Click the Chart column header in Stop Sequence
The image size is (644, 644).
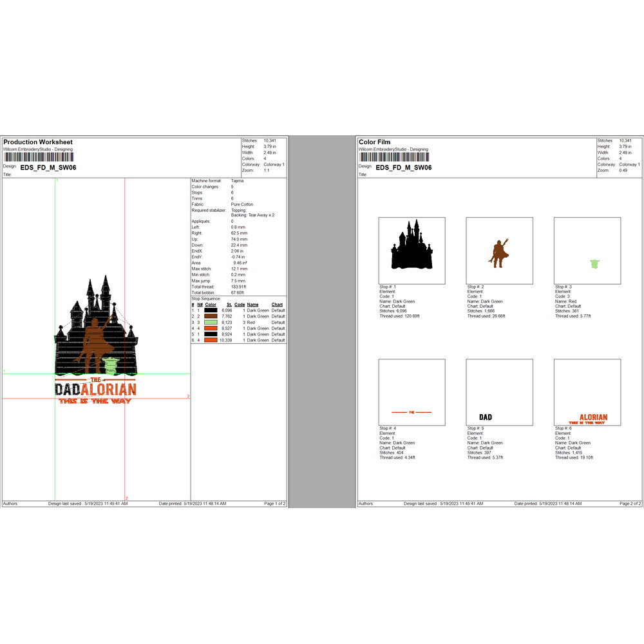tap(277, 305)
